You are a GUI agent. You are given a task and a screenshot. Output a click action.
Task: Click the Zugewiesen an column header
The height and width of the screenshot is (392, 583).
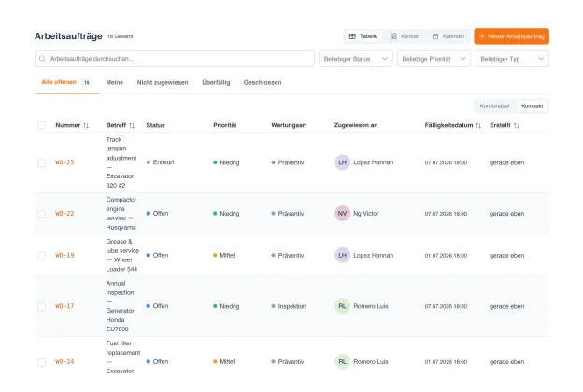pyautogui.click(x=356, y=125)
